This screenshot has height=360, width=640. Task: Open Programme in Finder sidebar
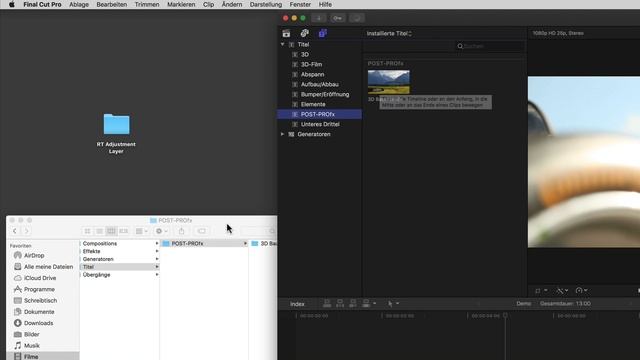point(39,289)
